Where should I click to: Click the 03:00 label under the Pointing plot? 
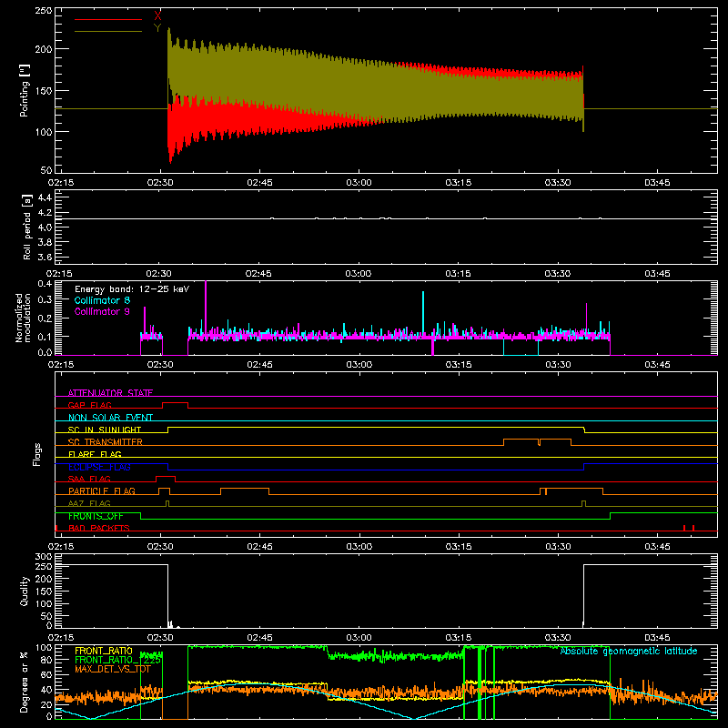click(359, 183)
